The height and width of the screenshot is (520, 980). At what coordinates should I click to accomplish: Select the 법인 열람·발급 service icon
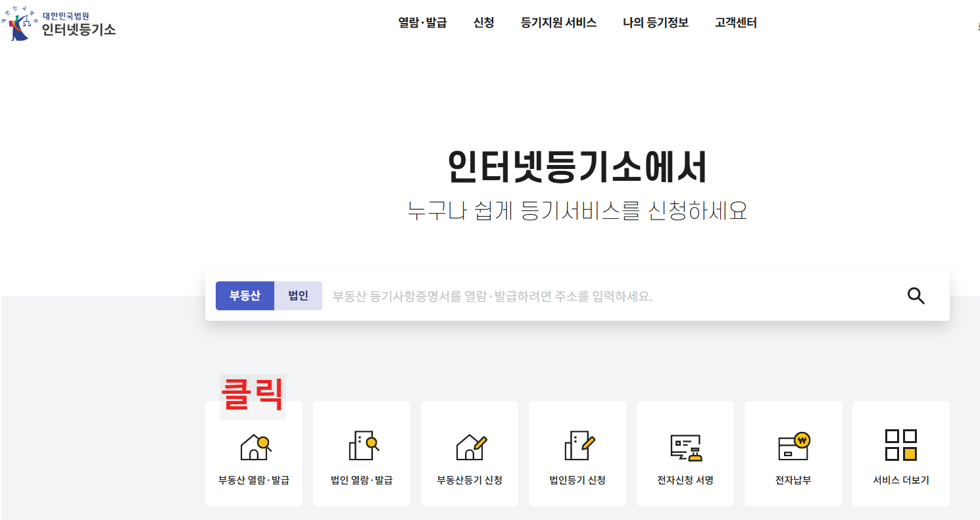pyautogui.click(x=362, y=446)
